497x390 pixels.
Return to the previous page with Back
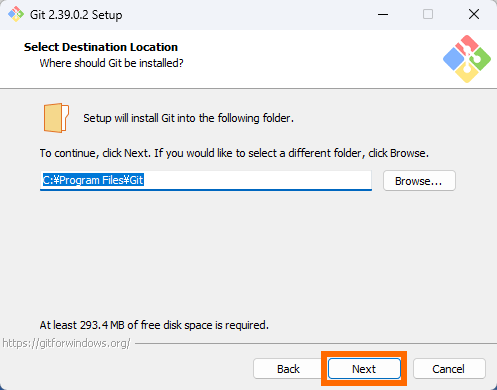(289, 369)
